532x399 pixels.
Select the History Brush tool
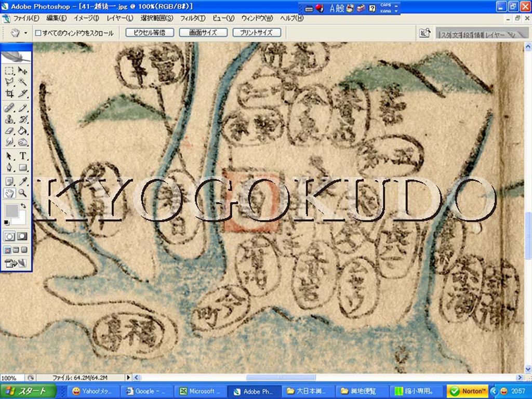(22, 119)
